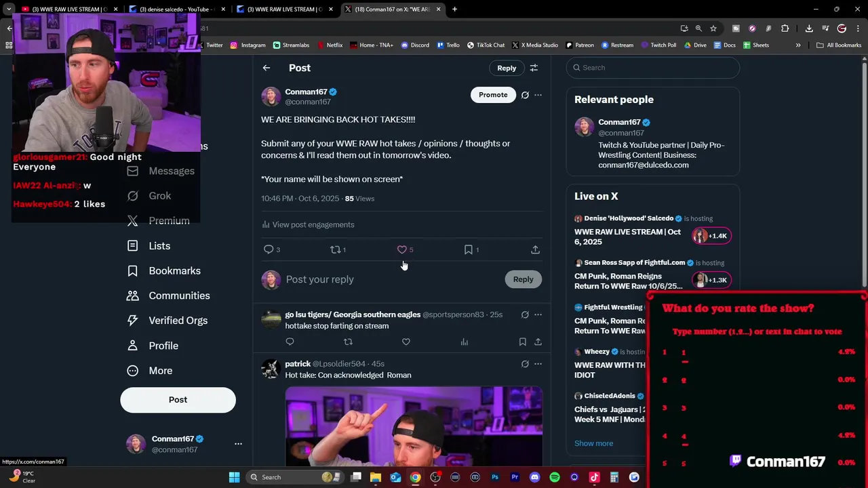Click the share icon on main post
868x488 pixels.
click(x=535, y=249)
